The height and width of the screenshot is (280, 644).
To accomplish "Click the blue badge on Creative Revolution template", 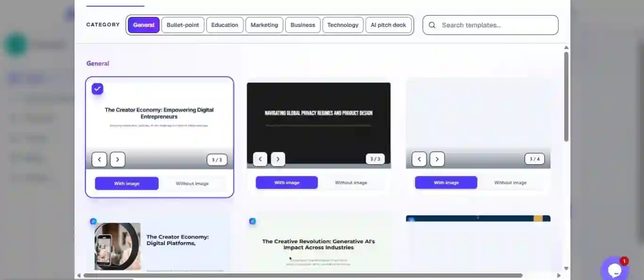I will pyautogui.click(x=252, y=221).
